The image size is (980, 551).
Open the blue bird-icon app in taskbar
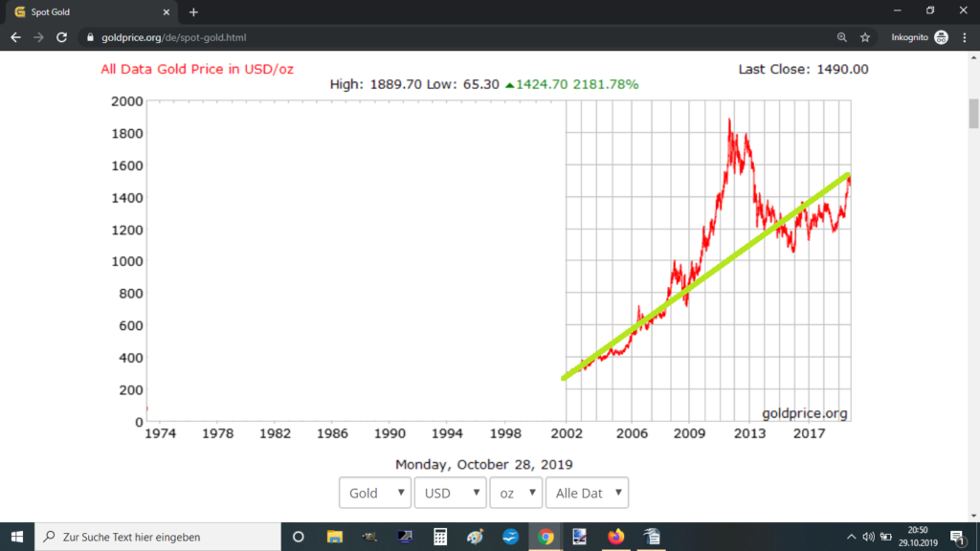(511, 537)
